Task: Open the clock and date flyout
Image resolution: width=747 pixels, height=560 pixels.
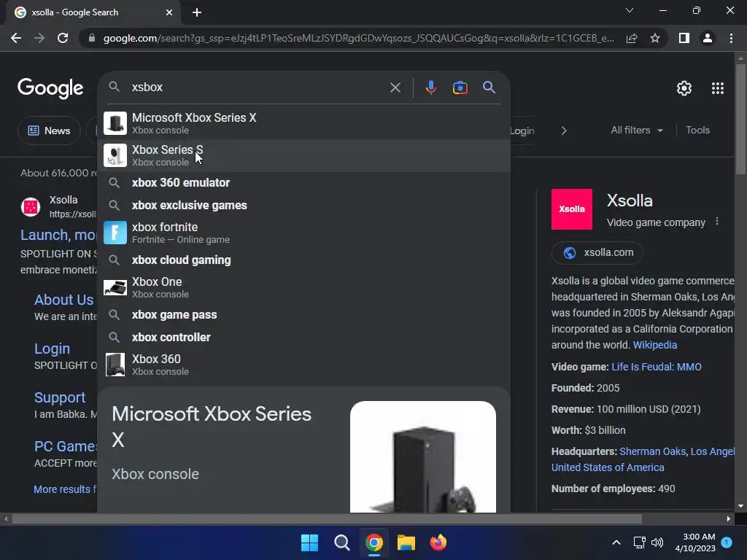Action: click(695, 542)
